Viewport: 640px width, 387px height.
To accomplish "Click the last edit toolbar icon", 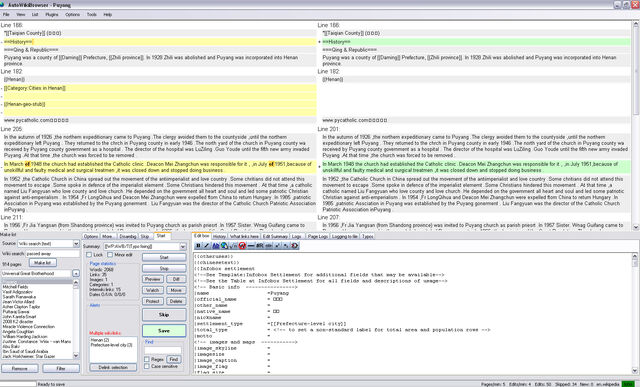I will [x=295, y=246].
